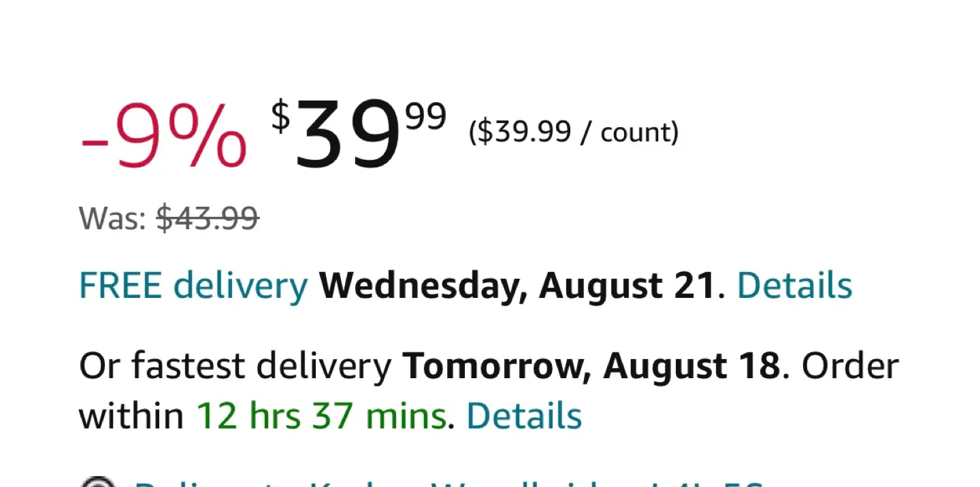This screenshot has height=487, width=980.
Task: Click the bold Tomorrow, August 18 text
Action: [x=591, y=367]
